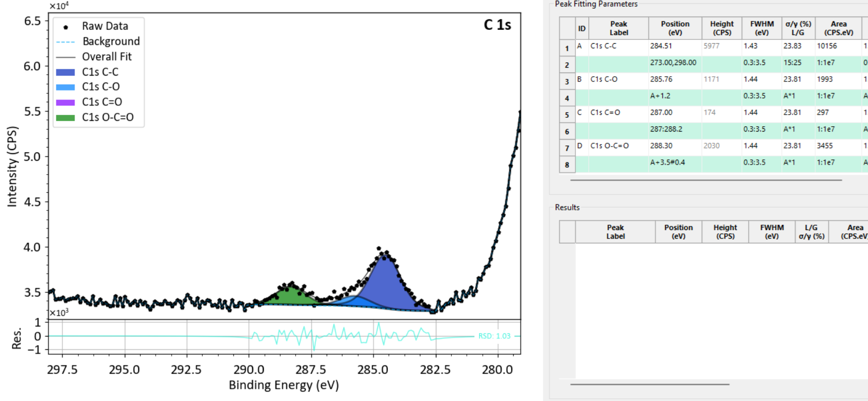Screen dimensions: 868x401
Task: Select the Overall Fit legend entry
Action: 94,56
